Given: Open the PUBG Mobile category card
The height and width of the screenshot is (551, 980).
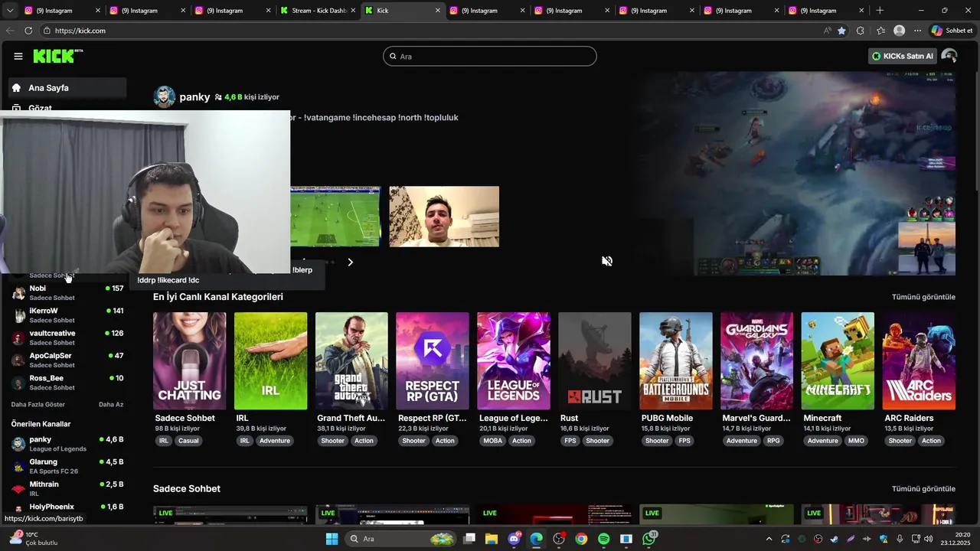Looking at the screenshot, I should (676, 360).
